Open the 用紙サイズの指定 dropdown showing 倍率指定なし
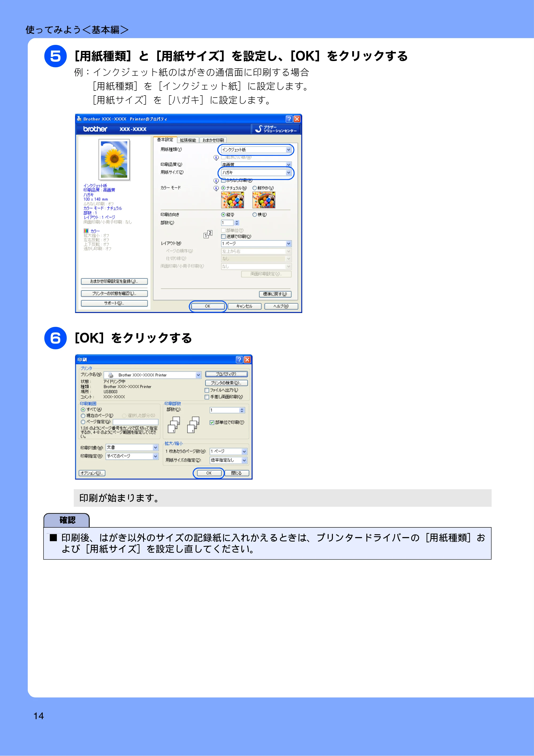534x756 pixels. [229, 460]
